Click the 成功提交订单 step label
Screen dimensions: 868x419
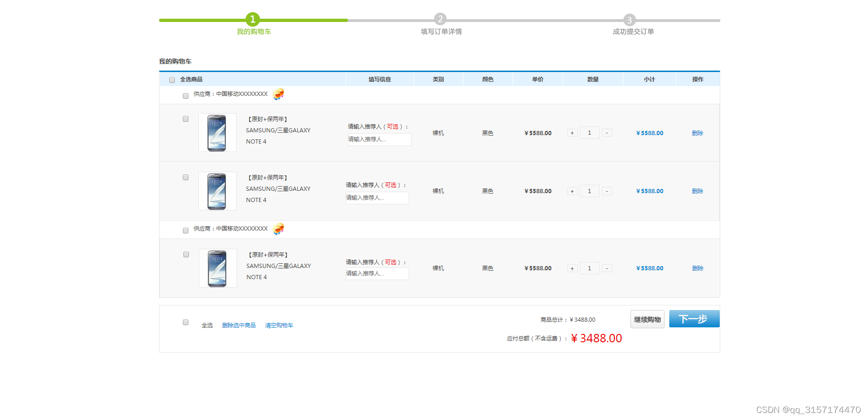coord(633,32)
